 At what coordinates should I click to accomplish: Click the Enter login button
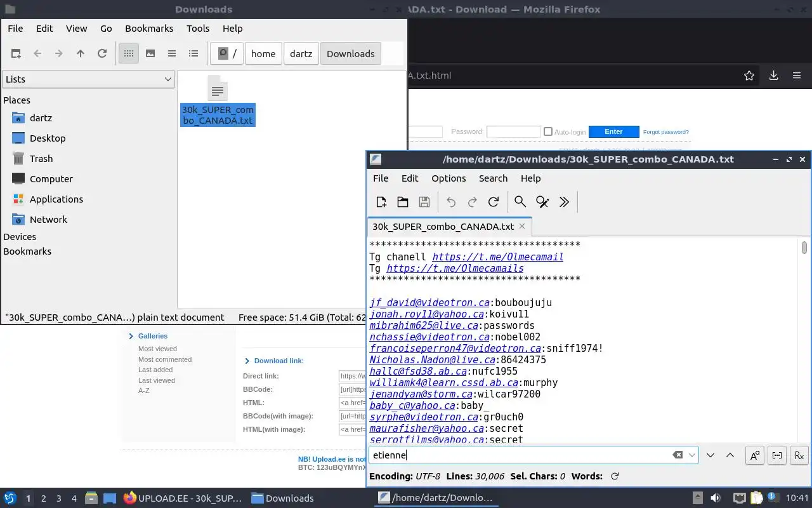click(x=613, y=131)
